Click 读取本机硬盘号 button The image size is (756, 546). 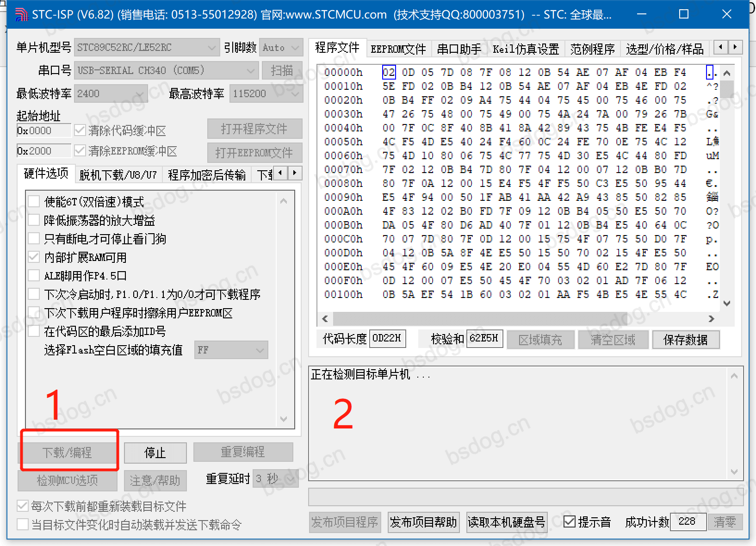[x=507, y=522]
